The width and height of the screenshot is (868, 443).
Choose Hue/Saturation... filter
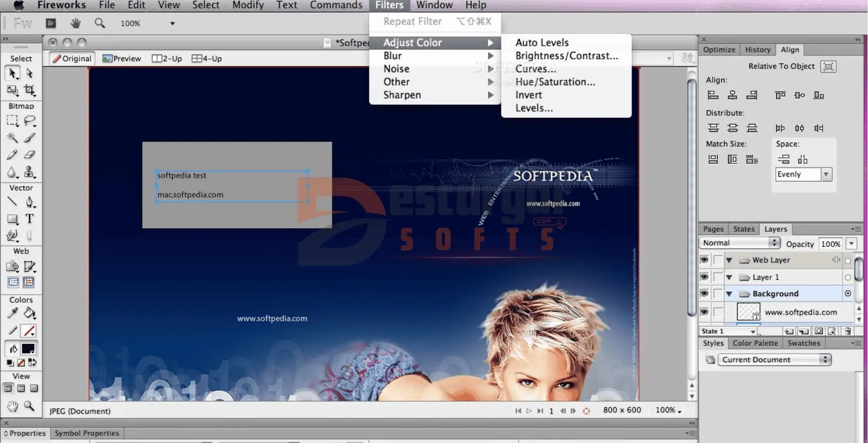pyautogui.click(x=555, y=82)
